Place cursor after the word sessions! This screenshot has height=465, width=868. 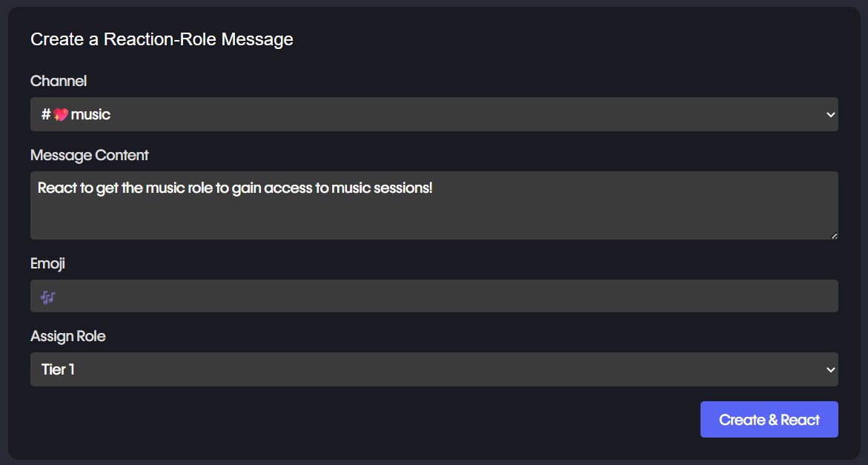click(x=434, y=188)
